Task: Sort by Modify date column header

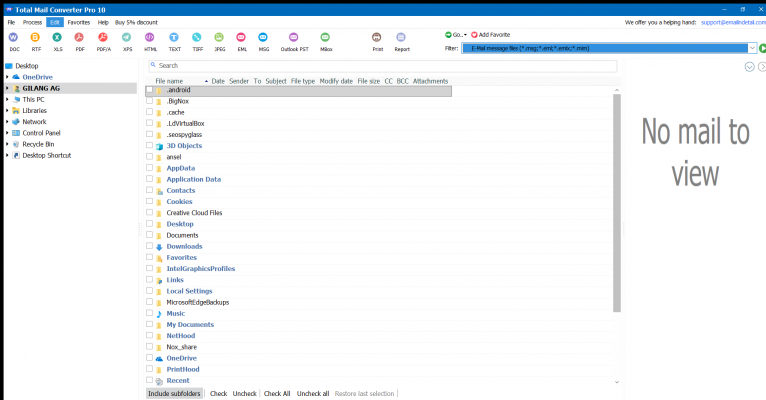Action: point(336,81)
